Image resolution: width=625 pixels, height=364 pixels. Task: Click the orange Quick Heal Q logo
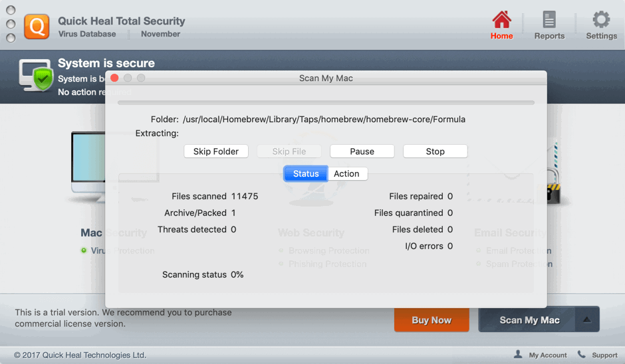(37, 27)
